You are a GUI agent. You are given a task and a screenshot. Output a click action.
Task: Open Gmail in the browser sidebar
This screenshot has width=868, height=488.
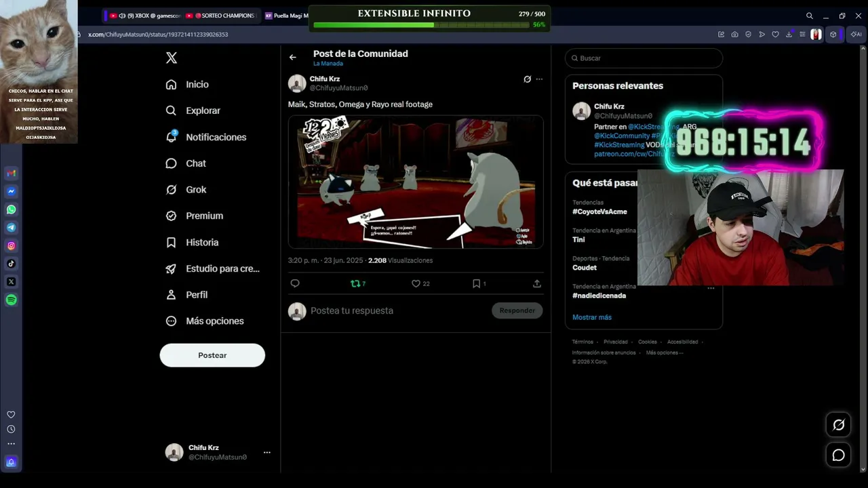(x=12, y=174)
